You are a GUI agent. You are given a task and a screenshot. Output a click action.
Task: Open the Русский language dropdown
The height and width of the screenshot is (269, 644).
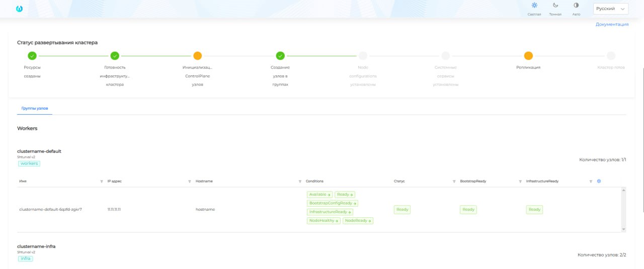pos(611,9)
